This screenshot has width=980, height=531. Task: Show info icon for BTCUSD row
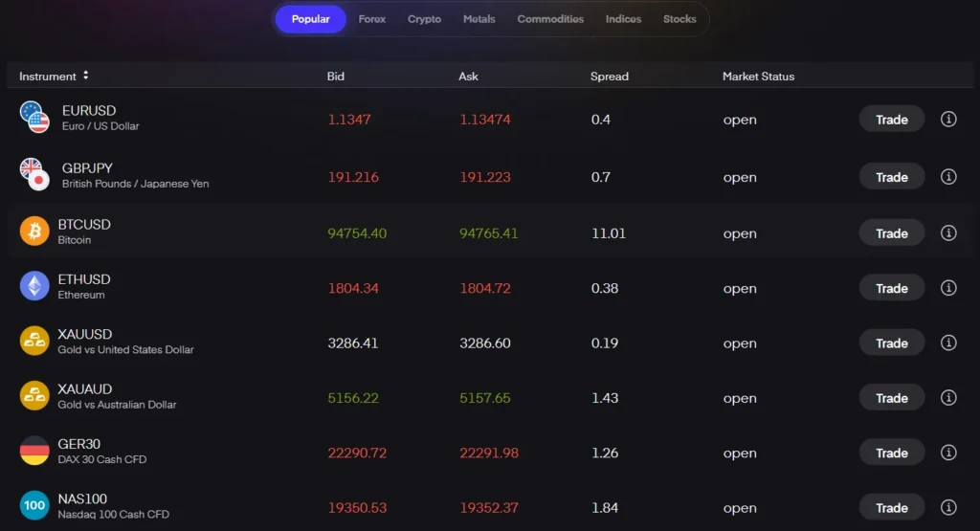tap(948, 232)
